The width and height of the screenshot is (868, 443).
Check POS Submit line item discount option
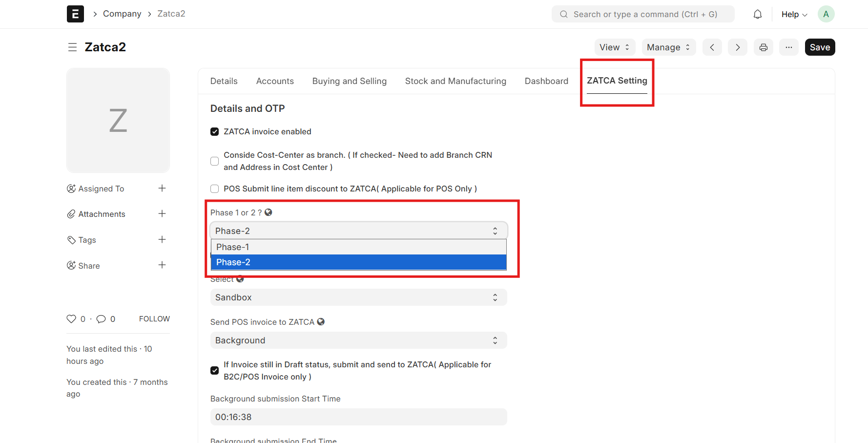(214, 189)
